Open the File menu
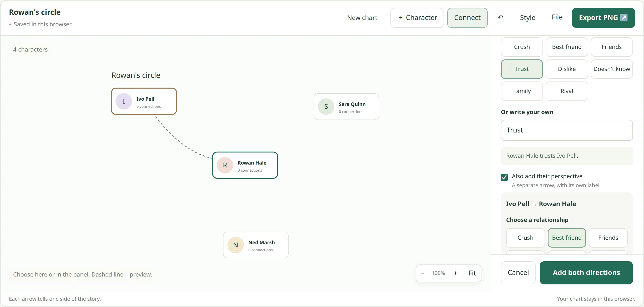The width and height of the screenshot is (644, 307). pyautogui.click(x=557, y=17)
